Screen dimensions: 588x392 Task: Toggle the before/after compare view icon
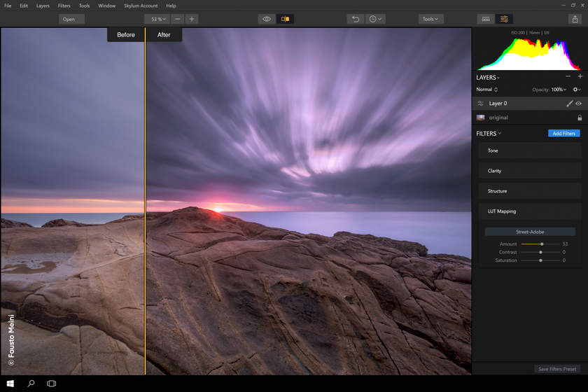pyautogui.click(x=285, y=19)
